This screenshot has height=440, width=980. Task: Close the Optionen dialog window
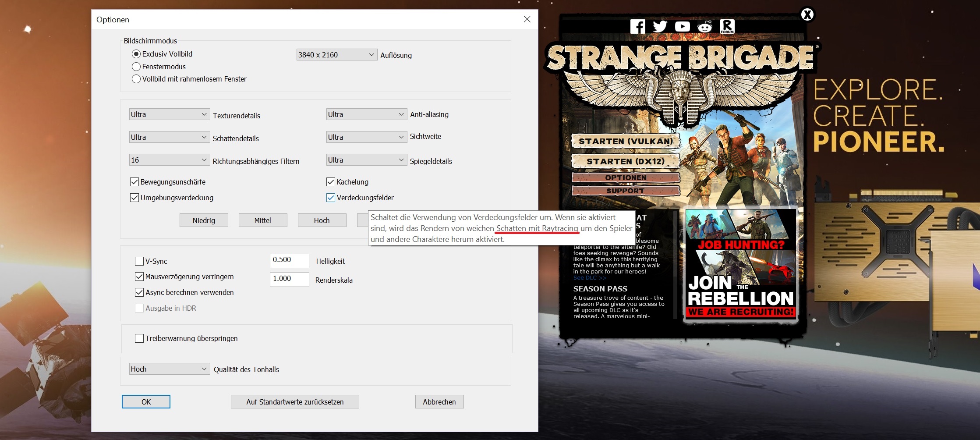pos(527,19)
